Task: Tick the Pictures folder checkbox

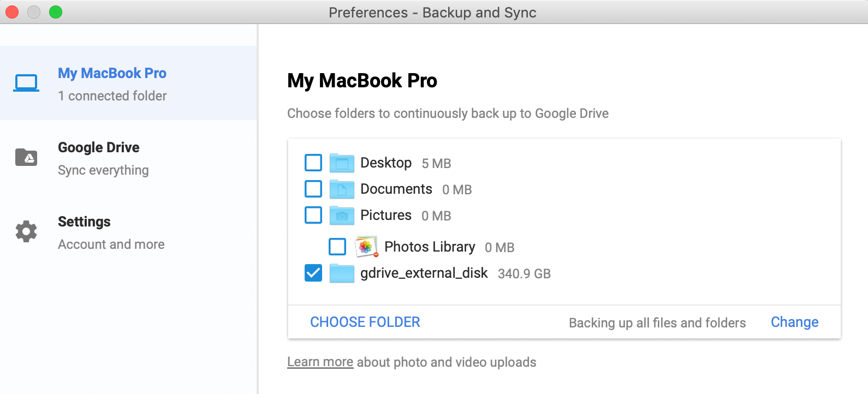Action: (x=313, y=215)
